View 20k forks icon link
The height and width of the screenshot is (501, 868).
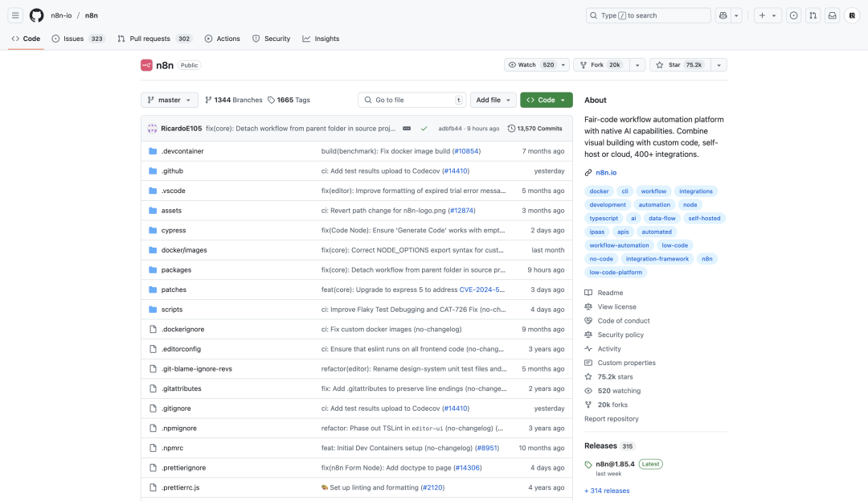pos(606,404)
